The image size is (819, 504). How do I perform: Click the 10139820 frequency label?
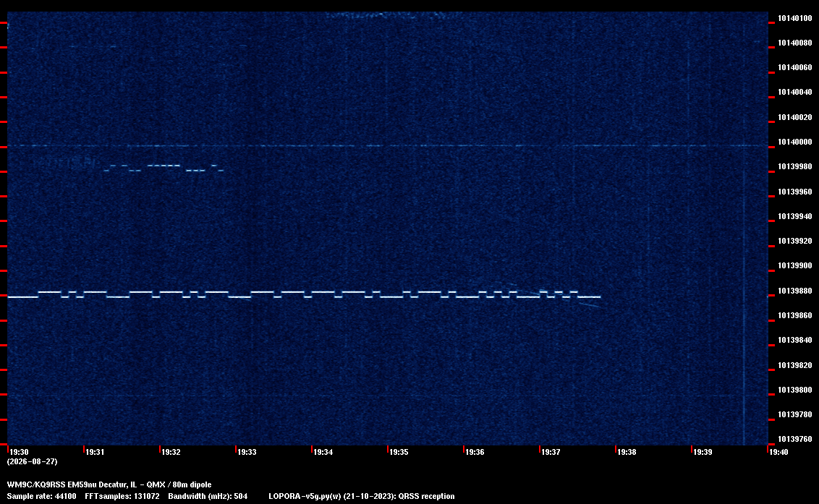[794, 365]
